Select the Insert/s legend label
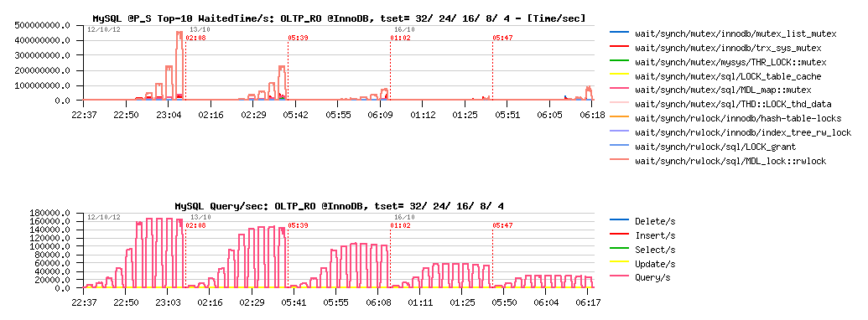Image resolution: width=868 pixels, height=320 pixels. (655, 235)
